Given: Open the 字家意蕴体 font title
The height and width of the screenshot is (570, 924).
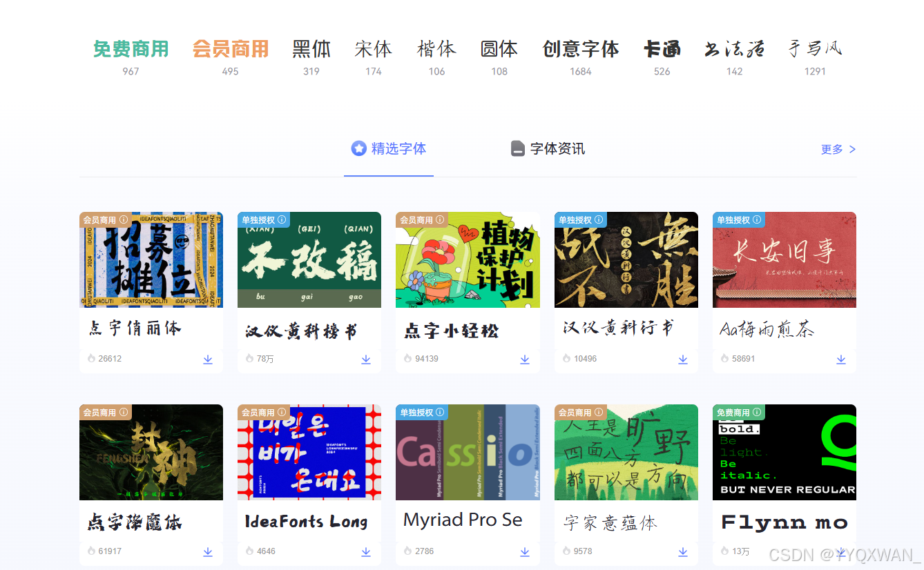Looking at the screenshot, I should tap(610, 522).
